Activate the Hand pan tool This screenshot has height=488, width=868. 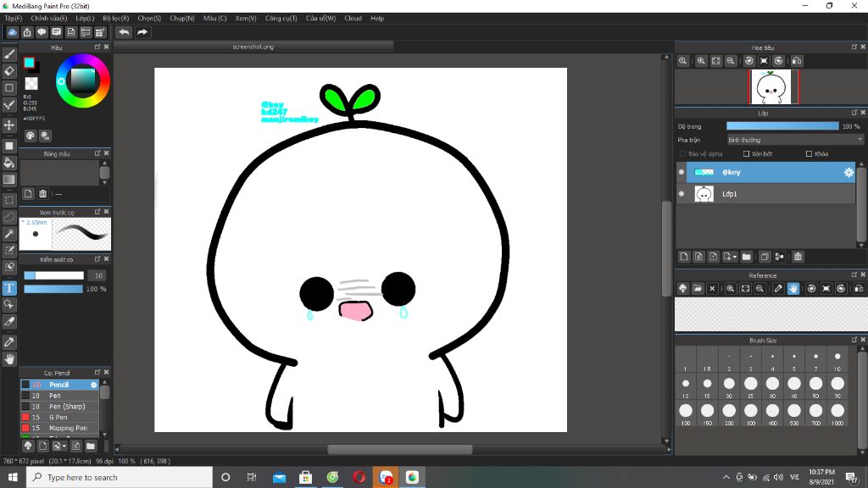click(x=9, y=359)
